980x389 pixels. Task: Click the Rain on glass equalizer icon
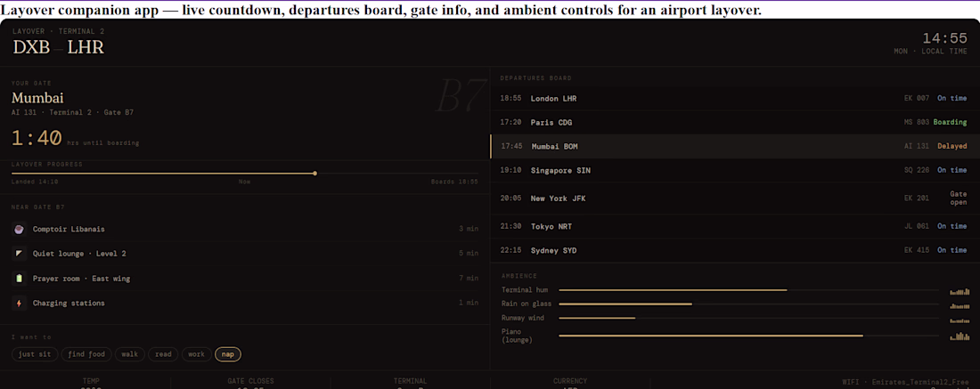tap(960, 305)
